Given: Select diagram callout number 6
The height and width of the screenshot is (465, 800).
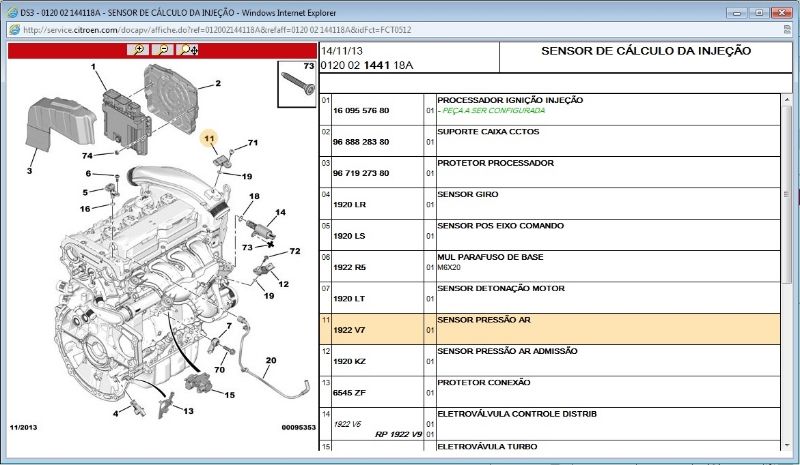Looking at the screenshot, I should coord(88,174).
